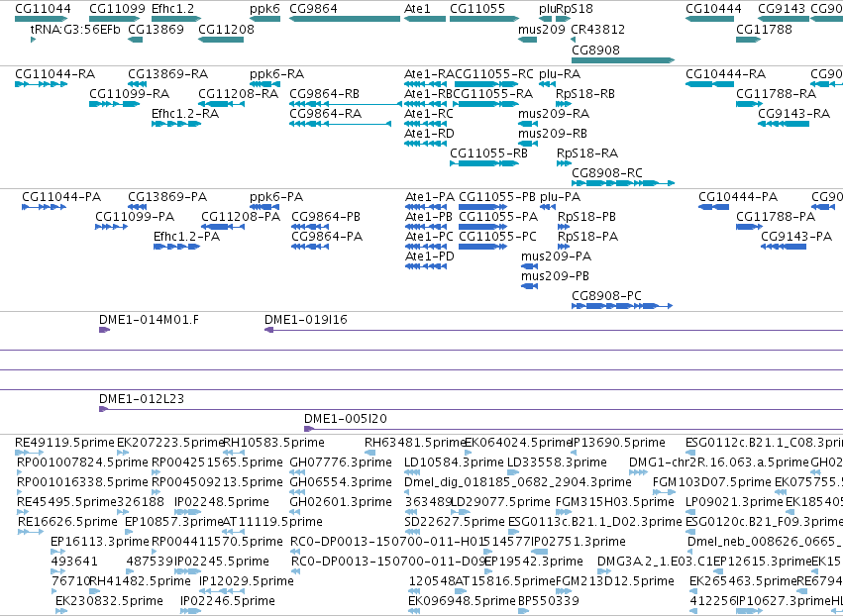Click the EK096948.5prime EST label

point(462,601)
